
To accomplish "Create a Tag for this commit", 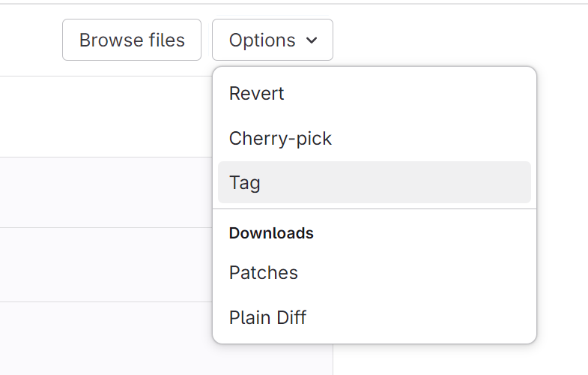I will [245, 182].
